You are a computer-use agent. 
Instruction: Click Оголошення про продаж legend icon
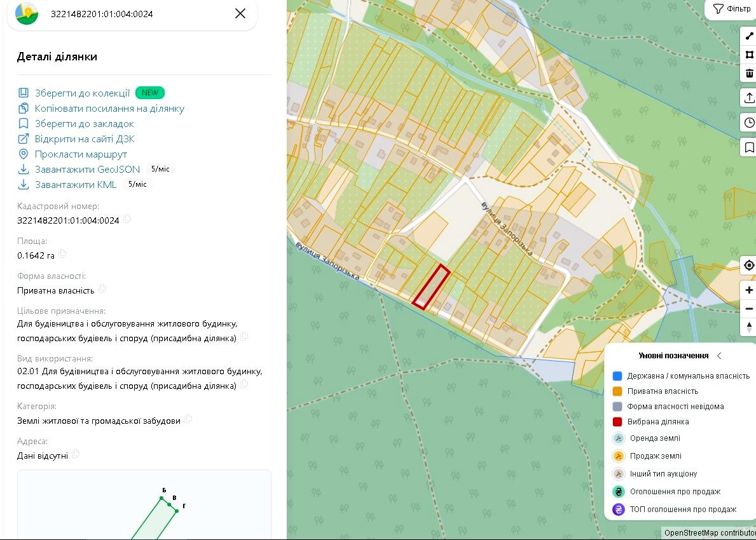pos(619,491)
